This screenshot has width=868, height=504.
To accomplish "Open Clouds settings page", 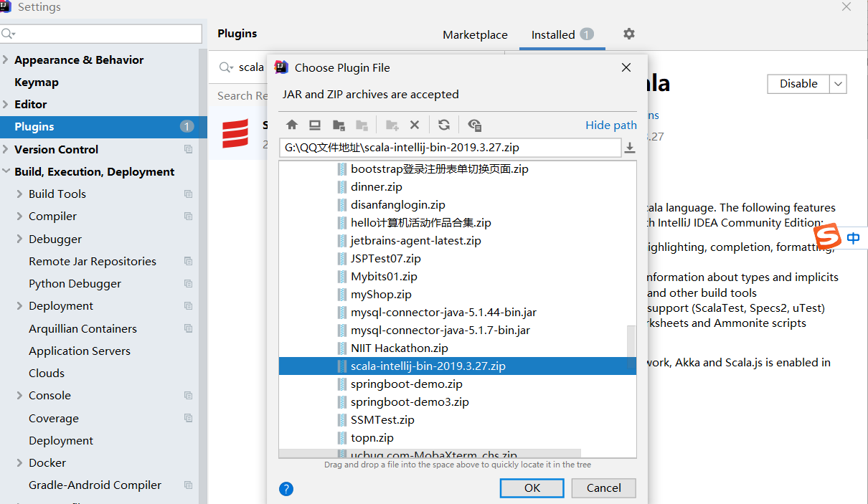I will (x=47, y=373).
